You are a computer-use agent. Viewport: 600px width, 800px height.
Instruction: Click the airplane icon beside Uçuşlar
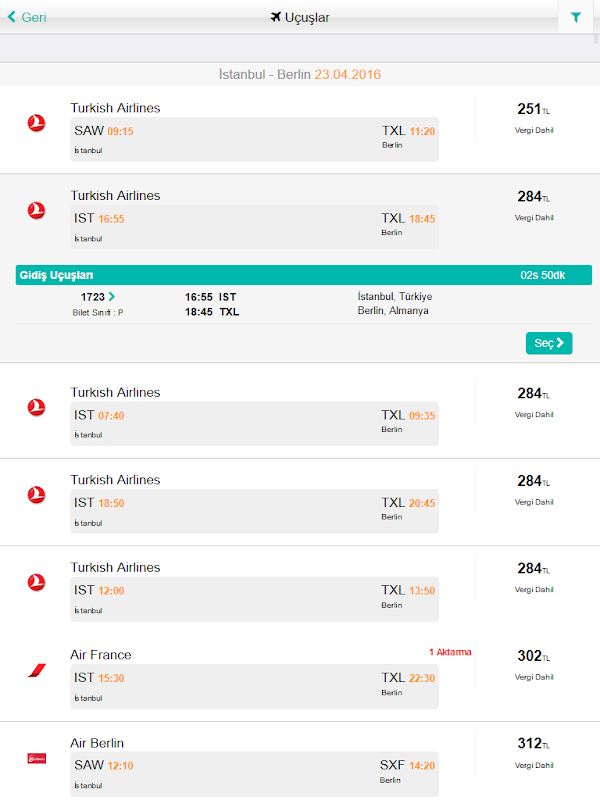tap(276, 17)
